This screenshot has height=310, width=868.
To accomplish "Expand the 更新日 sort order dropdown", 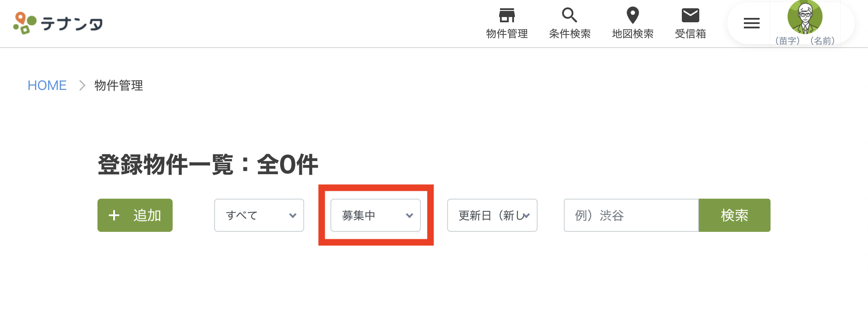I will coord(492,215).
